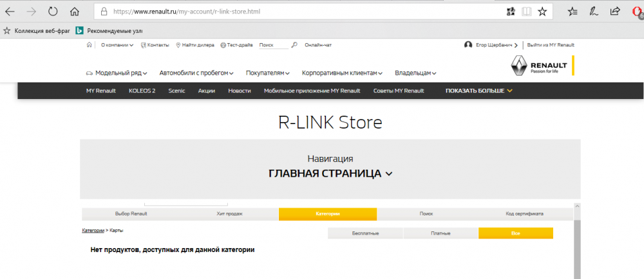The height and width of the screenshot is (279, 644).
Task: Open Scenic in the dark bar
Action: [x=176, y=91]
